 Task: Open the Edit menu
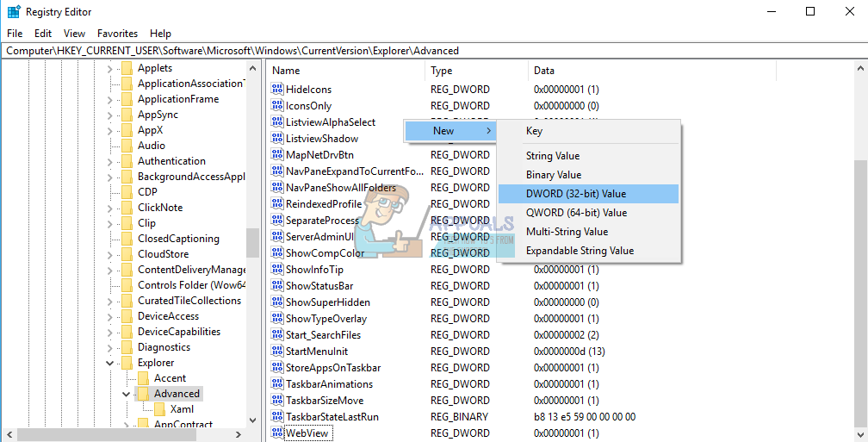(43, 34)
